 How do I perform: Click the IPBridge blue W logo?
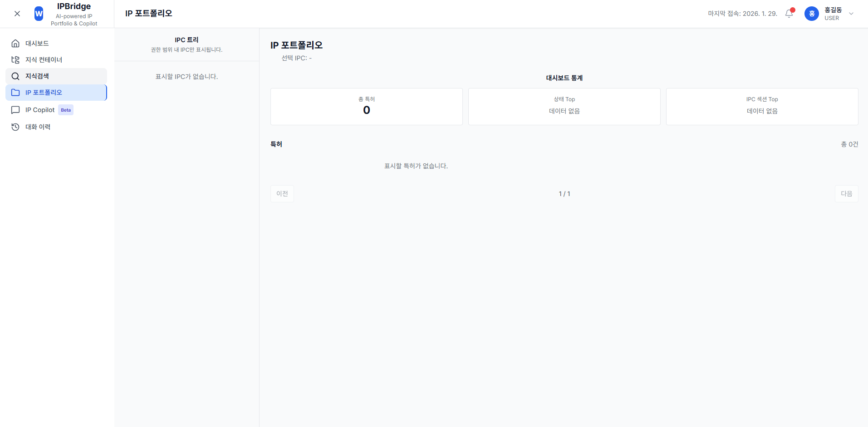coord(39,14)
